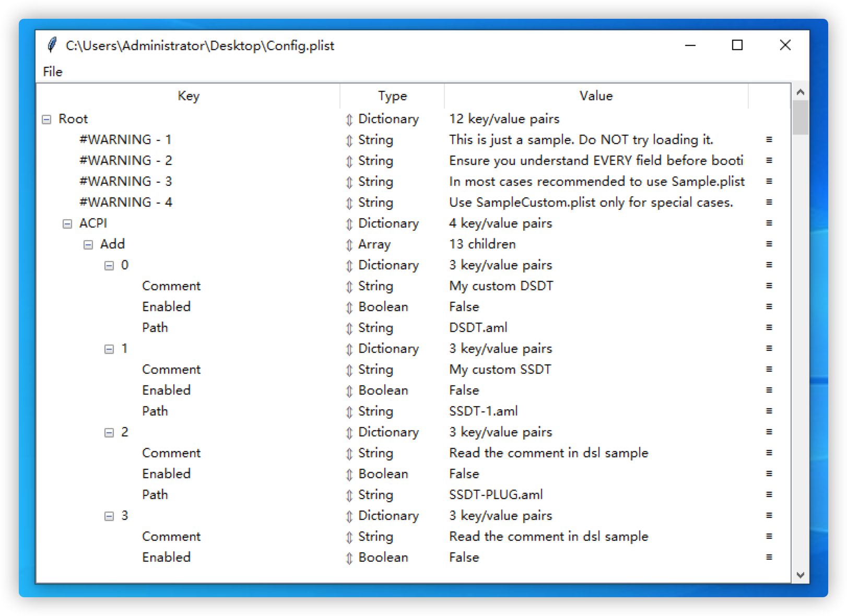Open row menu for item 2 dictionary
Viewport: 847px width, 616px height.
769,432
